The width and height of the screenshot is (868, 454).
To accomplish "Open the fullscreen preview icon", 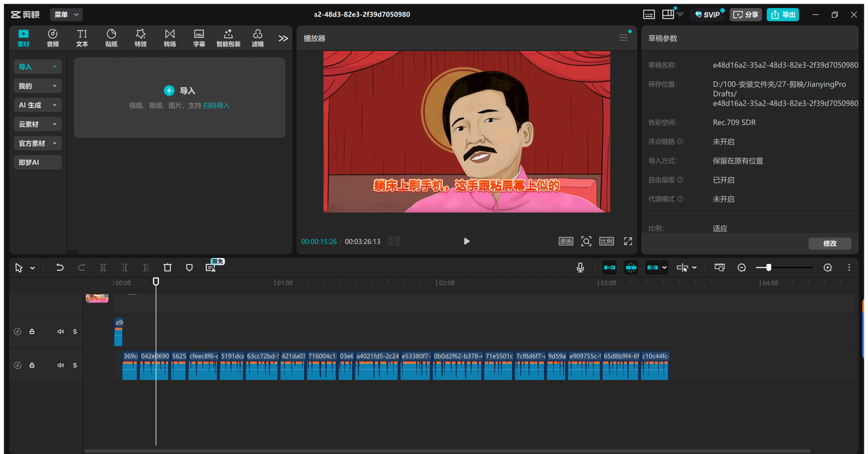I will click(x=628, y=241).
